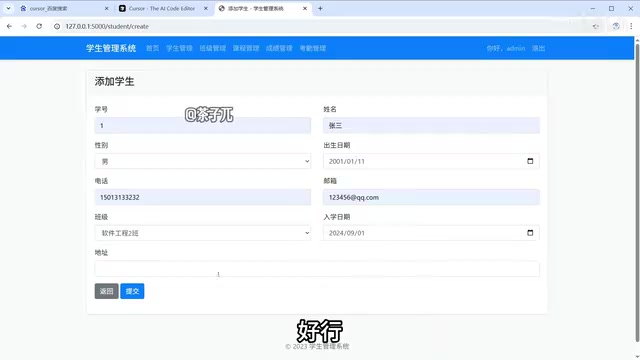Click the 你好, admin text
This screenshot has height=360, width=640.
(506, 48)
